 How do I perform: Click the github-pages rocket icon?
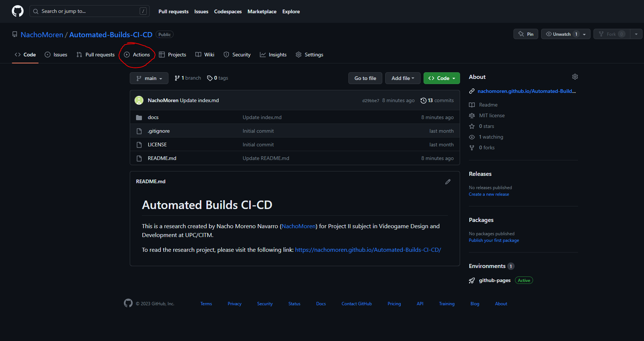tap(472, 281)
